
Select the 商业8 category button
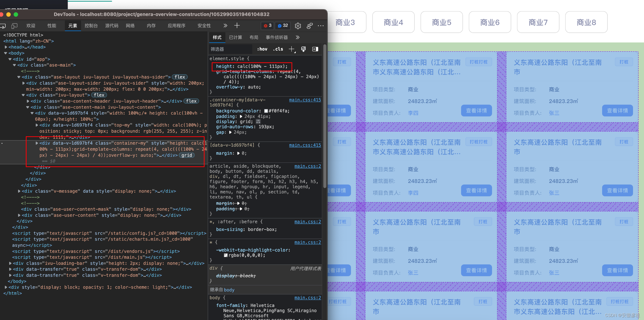(x=586, y=22)
